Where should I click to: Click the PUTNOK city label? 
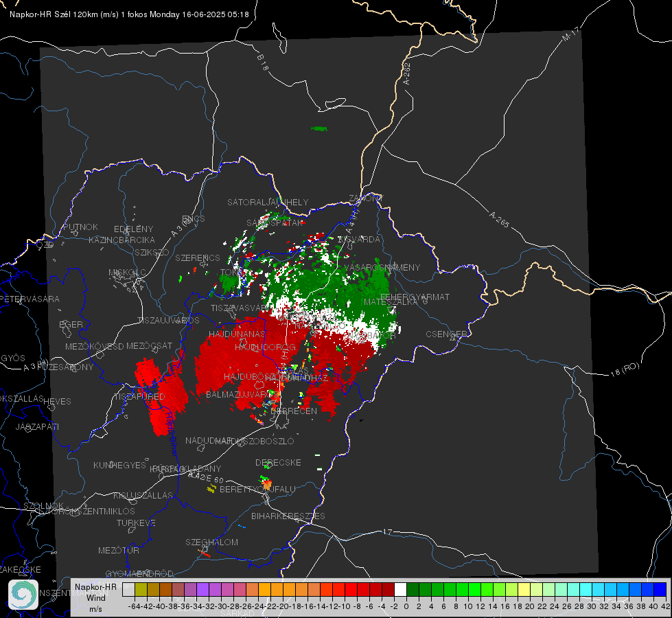pos(80,227)
